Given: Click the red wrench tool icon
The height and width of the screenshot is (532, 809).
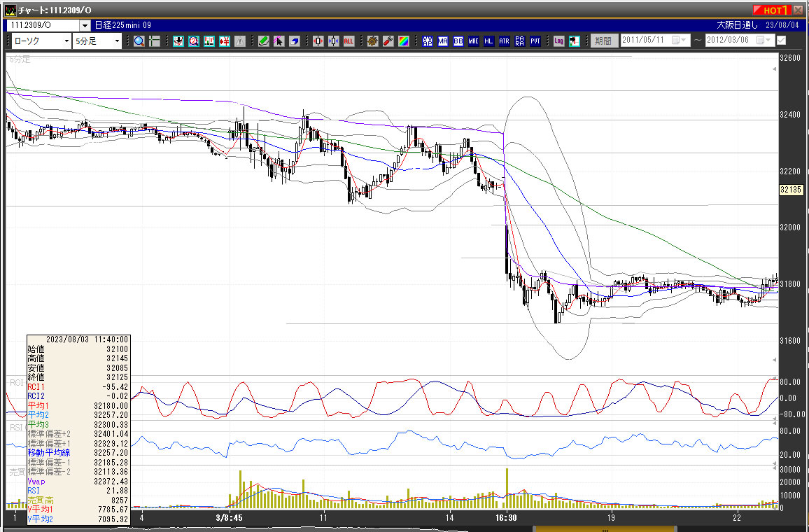Looking at the screenshot, I should click(x=388, y=41).
